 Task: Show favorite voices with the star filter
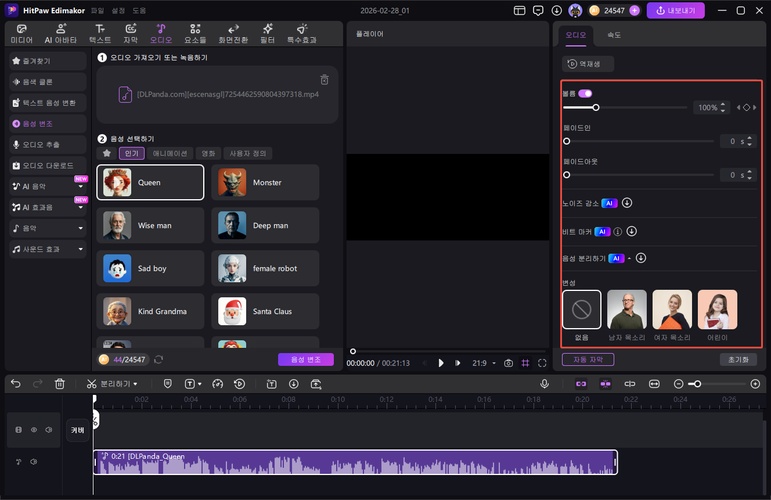point(107,153)
